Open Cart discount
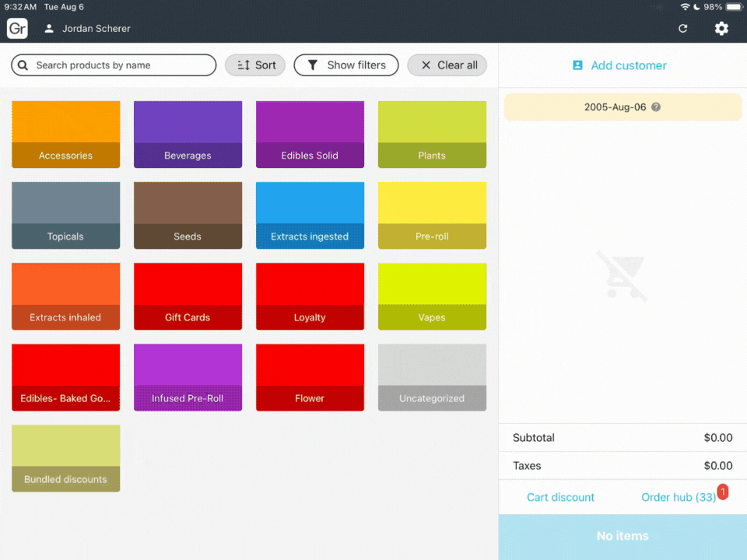Screen dimensions: 747x560 pos(560,497)
